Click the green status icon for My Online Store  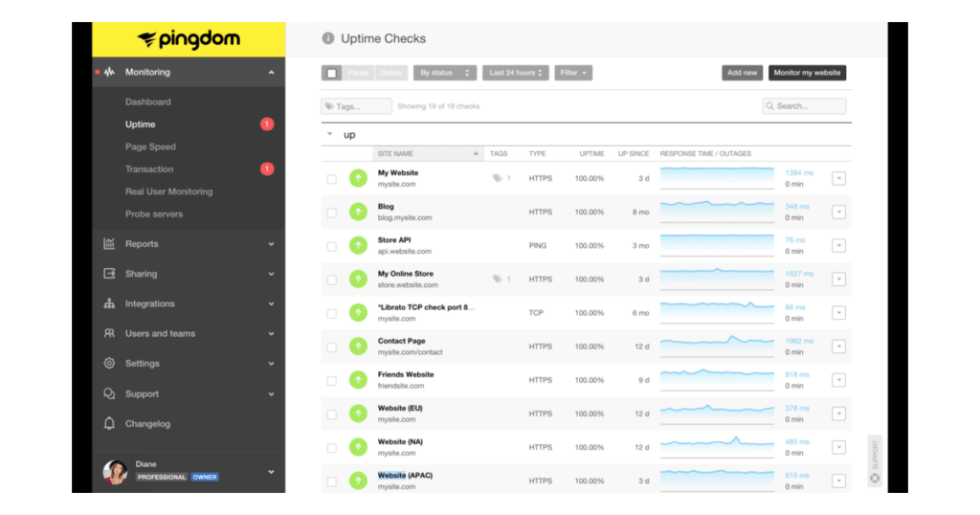(x=358, y=279)
